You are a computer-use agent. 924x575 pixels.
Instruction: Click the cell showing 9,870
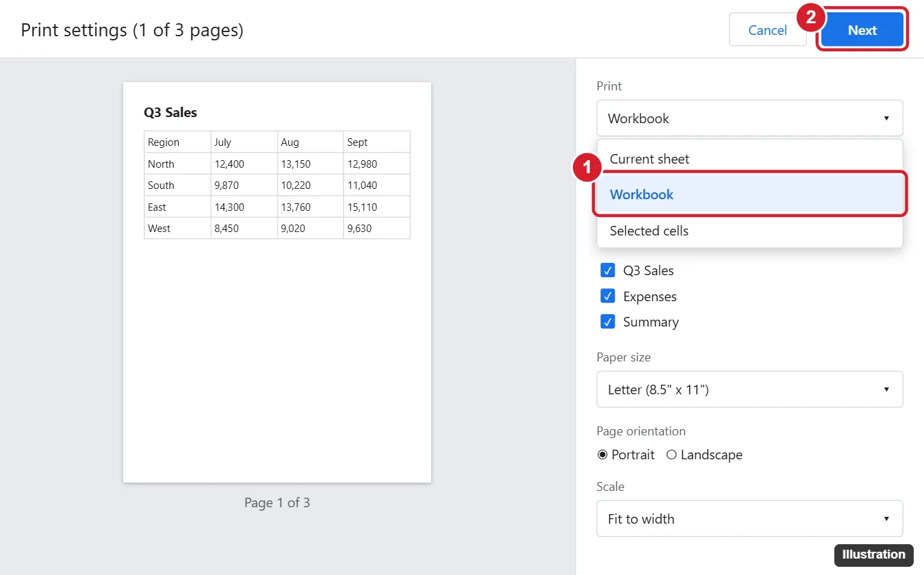[244, 185]
